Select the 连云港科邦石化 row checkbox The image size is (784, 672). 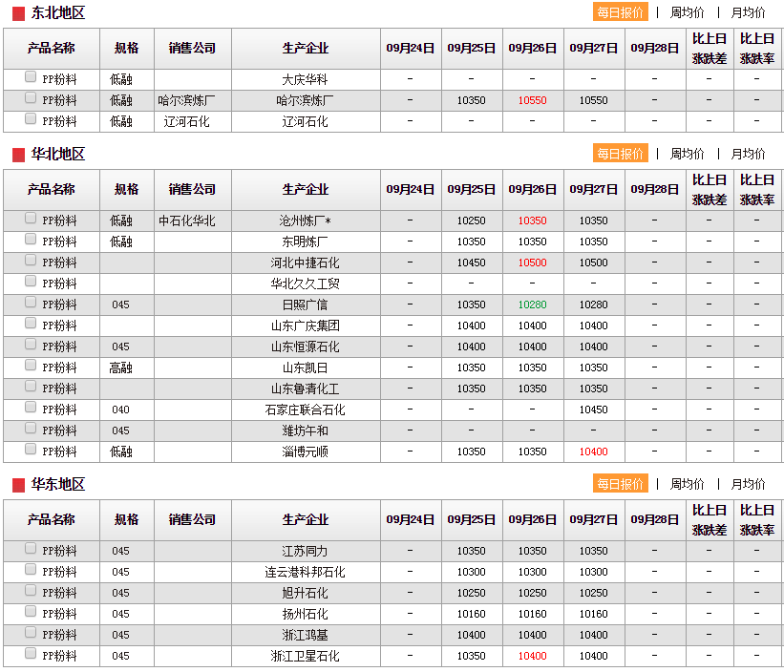click(31, 569)
